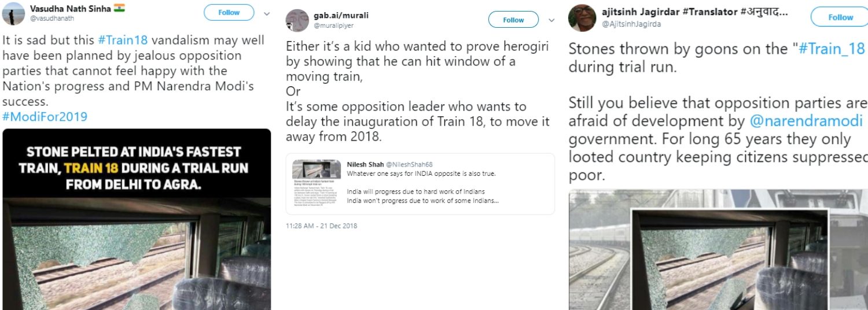The width and height of the screenshot is (868, 310).
Task: Open the #Train_18 hashtag link
Action: coord(832,49)
